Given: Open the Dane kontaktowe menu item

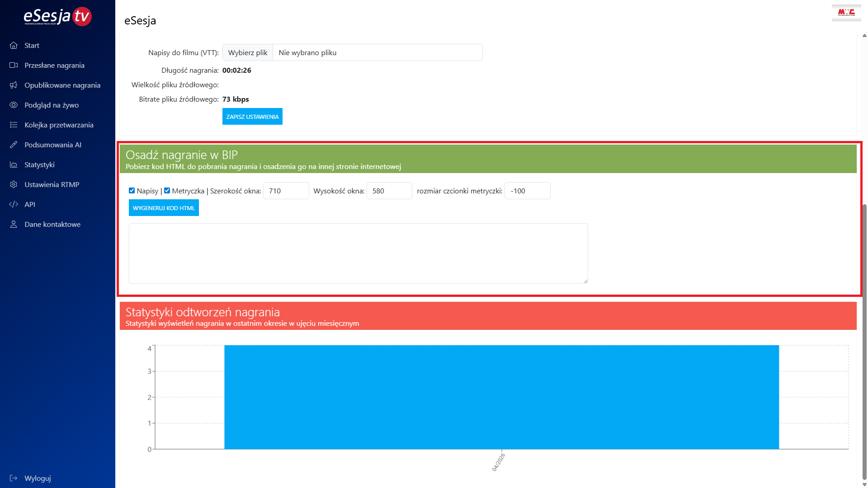Looking at the screenshot, I should [52, 224].
